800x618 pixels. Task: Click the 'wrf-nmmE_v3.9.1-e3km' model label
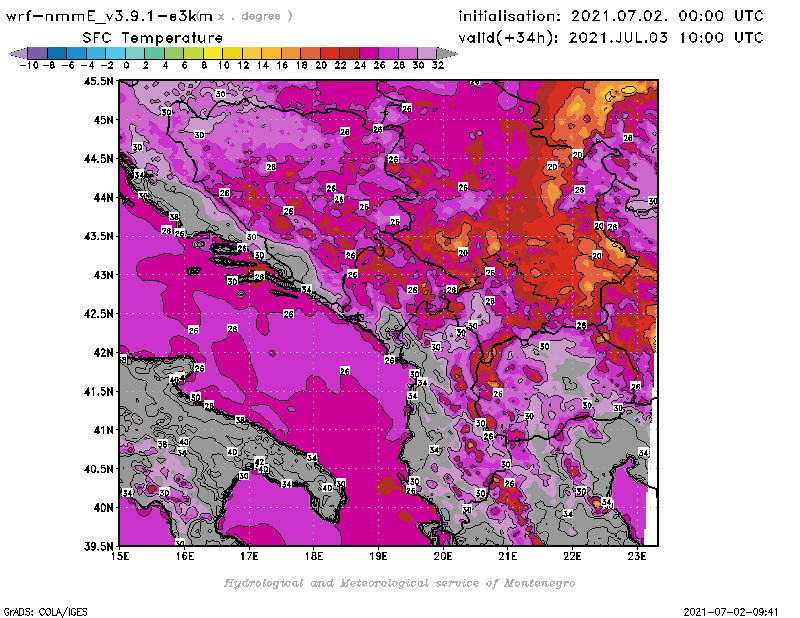click(x=109, y=16)
